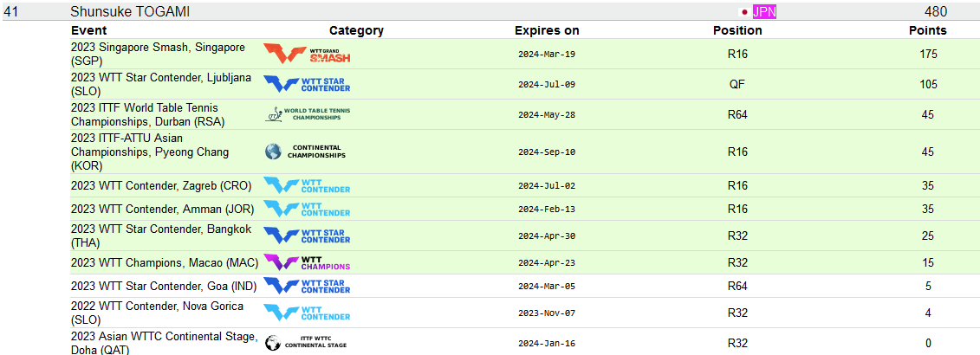Select 2023 WTT Contender, Amman event
This screenshot has width=980, height=355.
pos(161,209)
